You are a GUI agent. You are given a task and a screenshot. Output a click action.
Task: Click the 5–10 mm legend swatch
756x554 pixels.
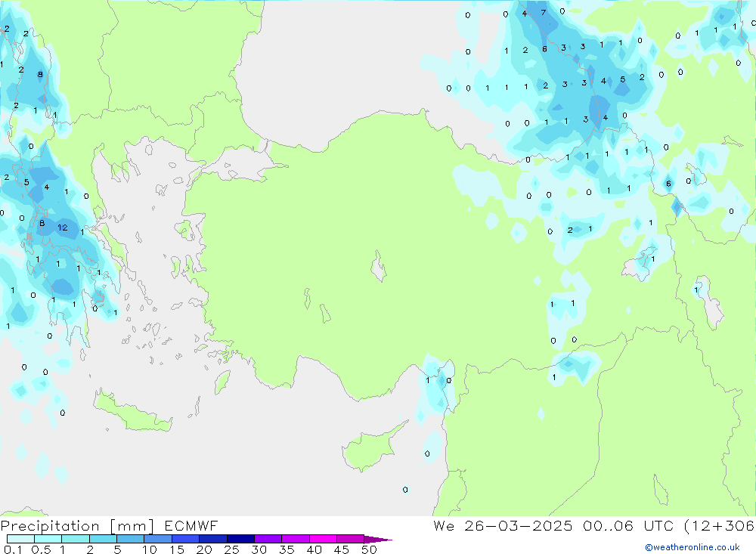pyautogui.click(x=131, y=539)
